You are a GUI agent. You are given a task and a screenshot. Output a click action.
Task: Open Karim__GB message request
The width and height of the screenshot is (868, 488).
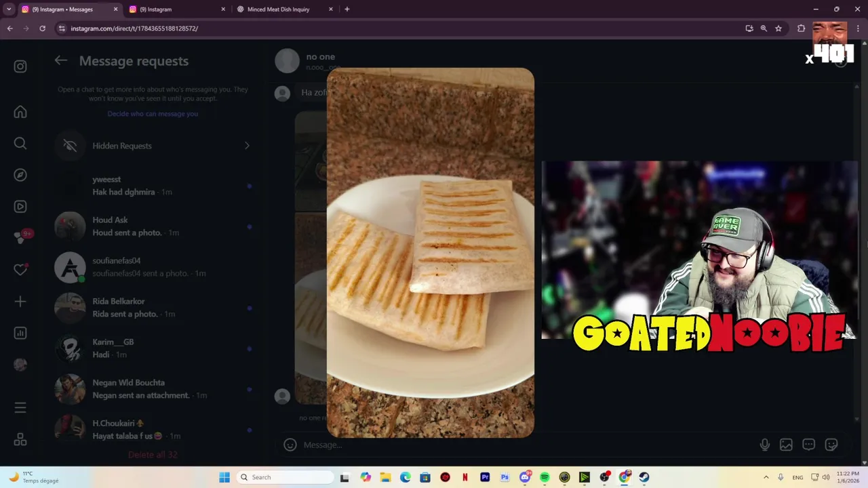click(153, 348)
